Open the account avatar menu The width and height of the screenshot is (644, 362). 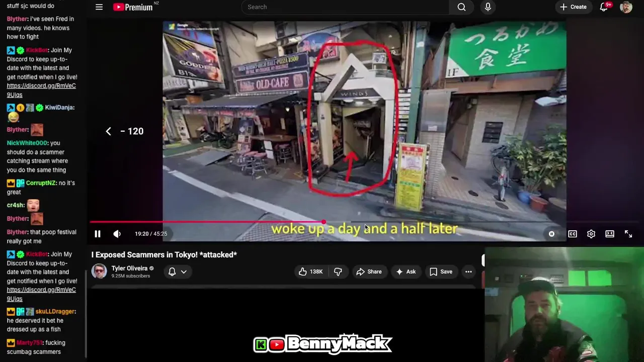pyautogui.click(x=626, y=7)
